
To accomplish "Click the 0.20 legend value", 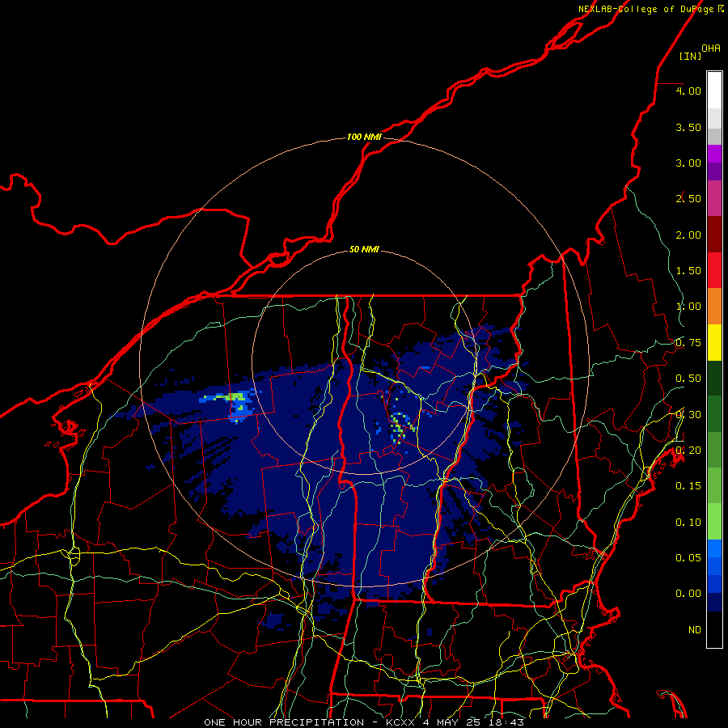I will pos(688,451).
